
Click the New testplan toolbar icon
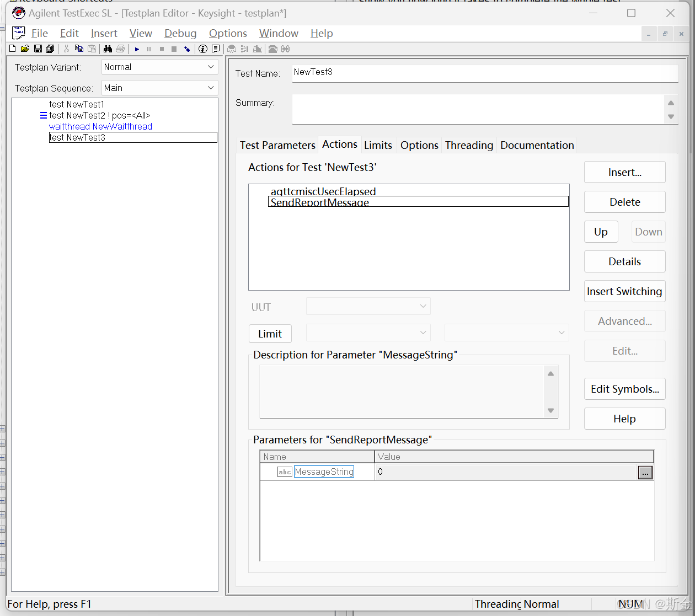pos(12,49)
